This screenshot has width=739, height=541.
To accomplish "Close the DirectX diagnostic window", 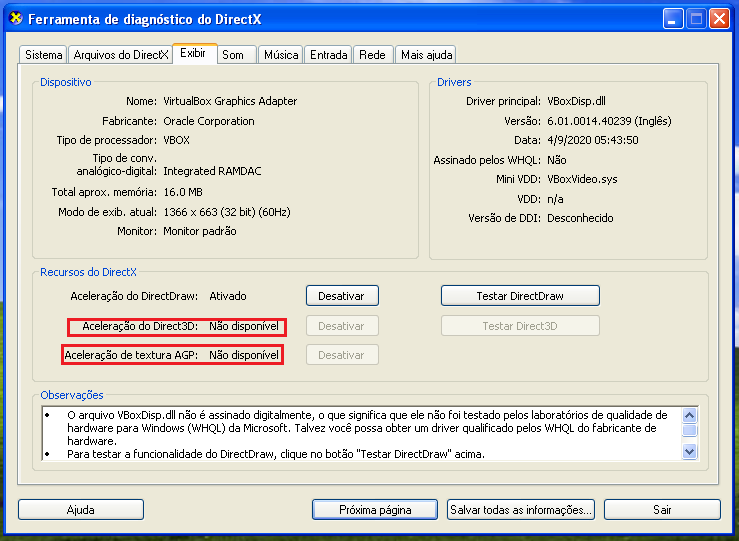I will coord(719,19).
